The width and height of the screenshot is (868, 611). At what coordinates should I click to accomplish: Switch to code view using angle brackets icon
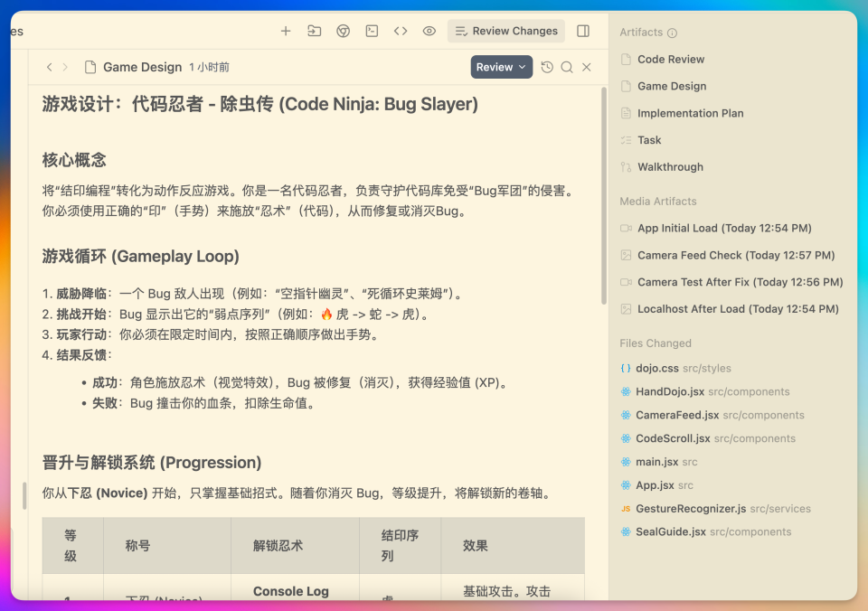(x=401, y=30)
